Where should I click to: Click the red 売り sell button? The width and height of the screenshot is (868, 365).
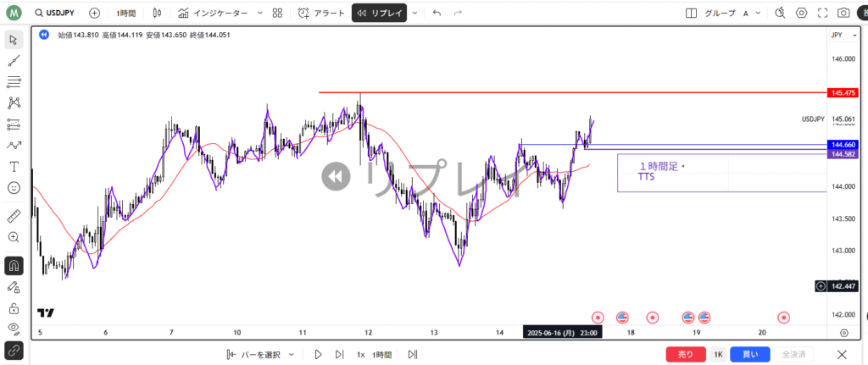click(686, 355)
